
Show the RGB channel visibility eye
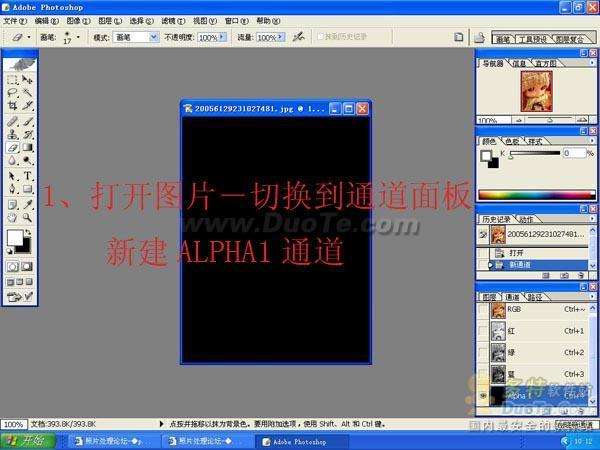point(484,310)
